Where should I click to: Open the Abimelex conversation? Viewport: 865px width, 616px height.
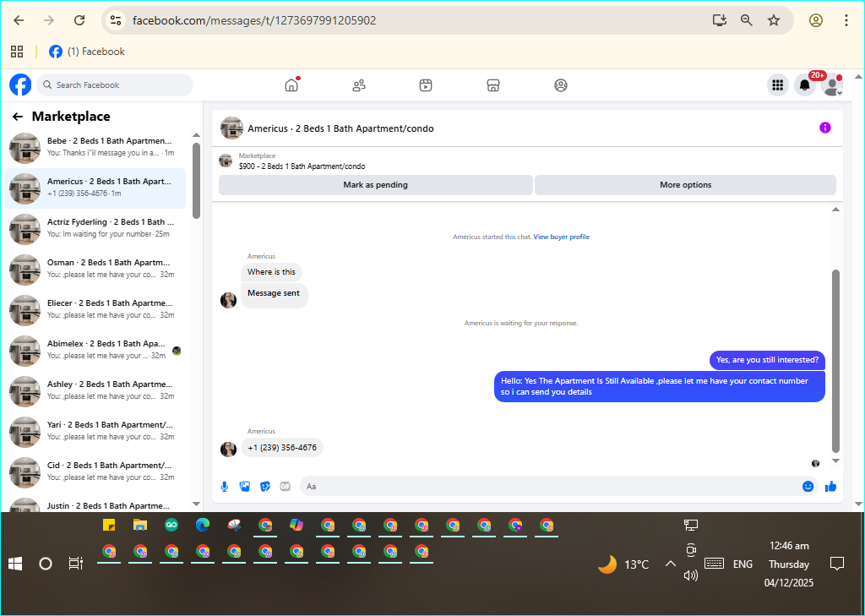[x=95, y=350]
